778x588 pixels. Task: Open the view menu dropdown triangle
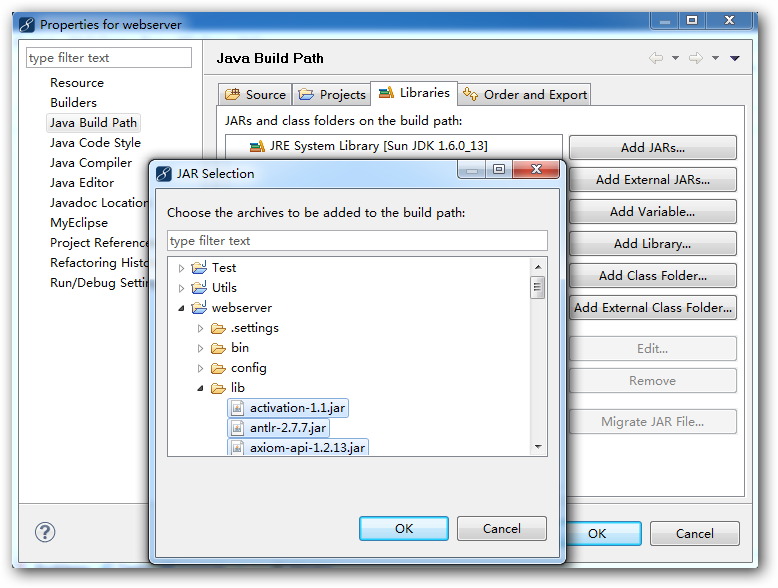(735, 59)
